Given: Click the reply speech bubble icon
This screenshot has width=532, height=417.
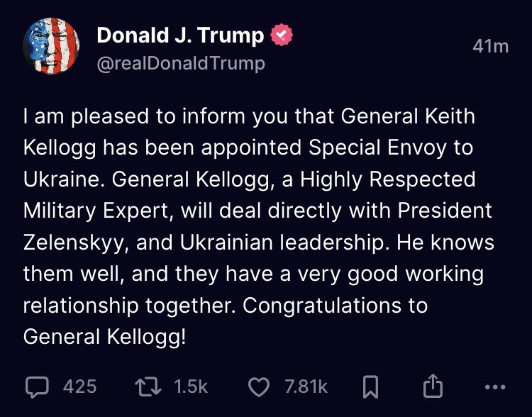Looking at the screenshot, I should 36,387.
